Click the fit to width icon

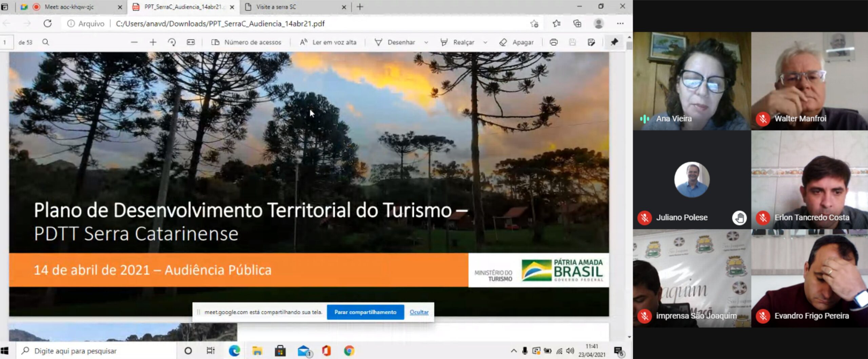coord(191,42)
